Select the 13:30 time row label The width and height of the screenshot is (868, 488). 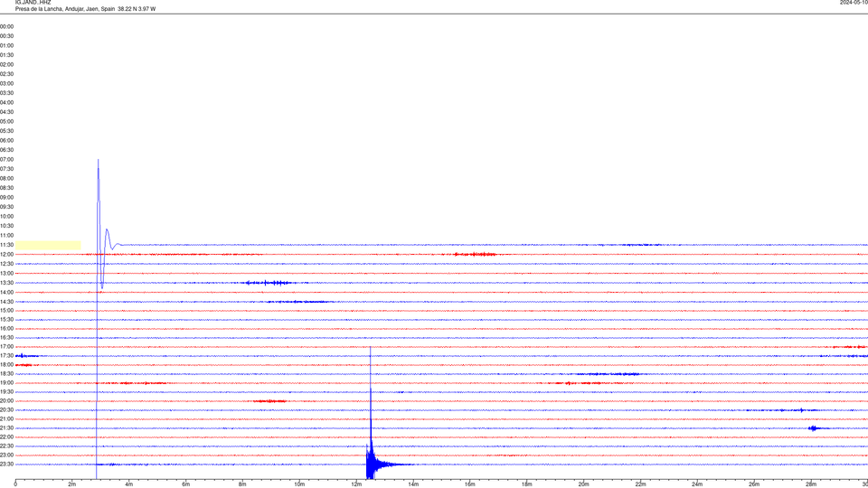pos(6,283)
